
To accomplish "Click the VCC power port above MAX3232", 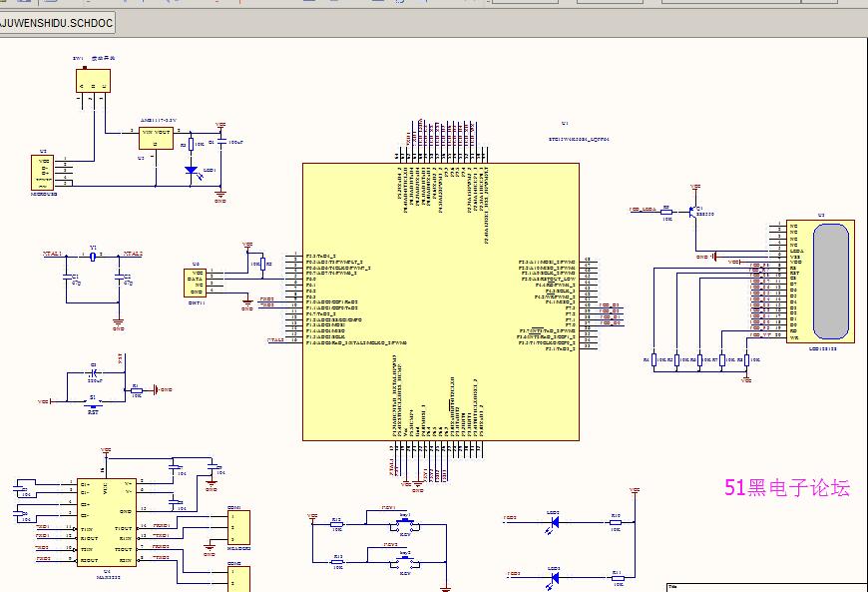I will click(x=107, y=451).
